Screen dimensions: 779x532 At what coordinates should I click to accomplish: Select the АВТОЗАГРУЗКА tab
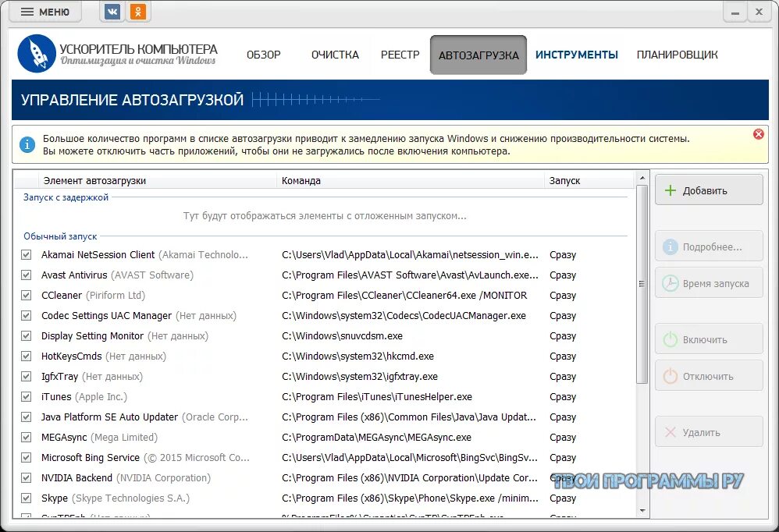click(478, 55)
